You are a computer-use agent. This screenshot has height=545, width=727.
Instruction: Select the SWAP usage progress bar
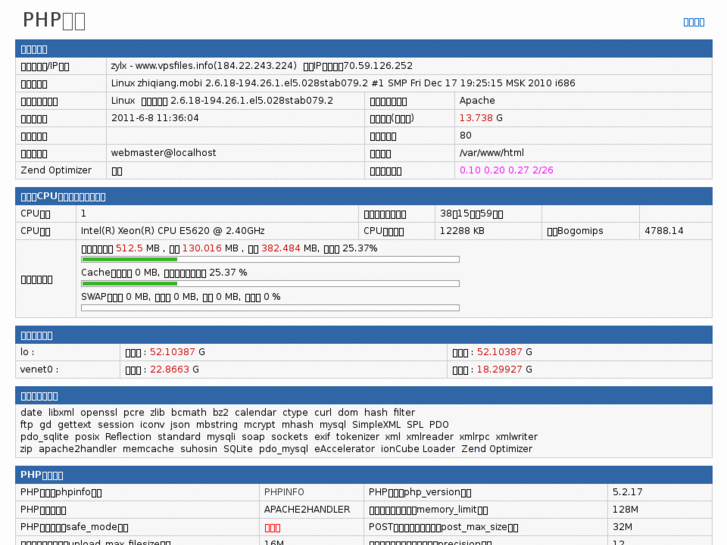tap(270, 308)
